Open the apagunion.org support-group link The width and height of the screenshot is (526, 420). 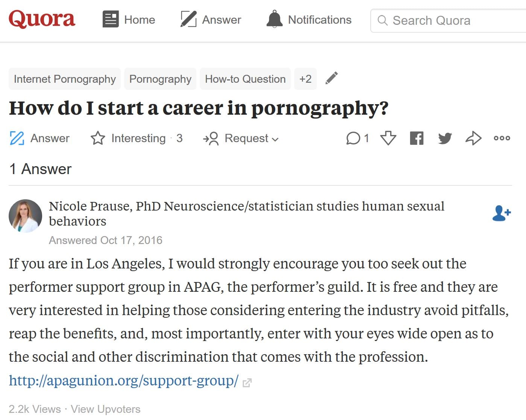(124, 381)
